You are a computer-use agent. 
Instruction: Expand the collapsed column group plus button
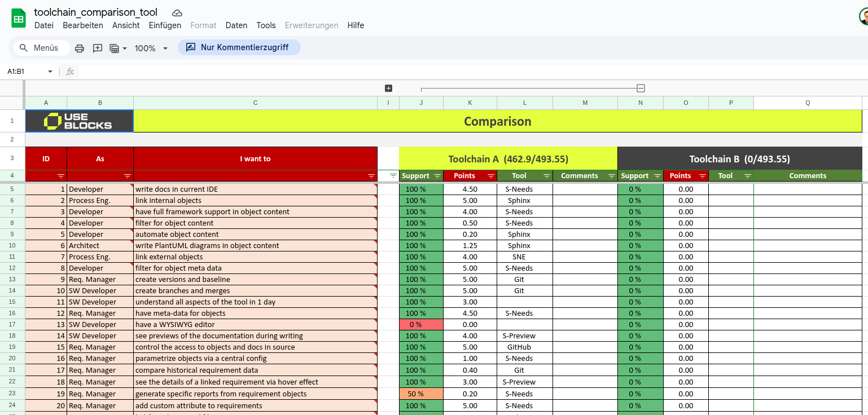click(x=388, y=89)
